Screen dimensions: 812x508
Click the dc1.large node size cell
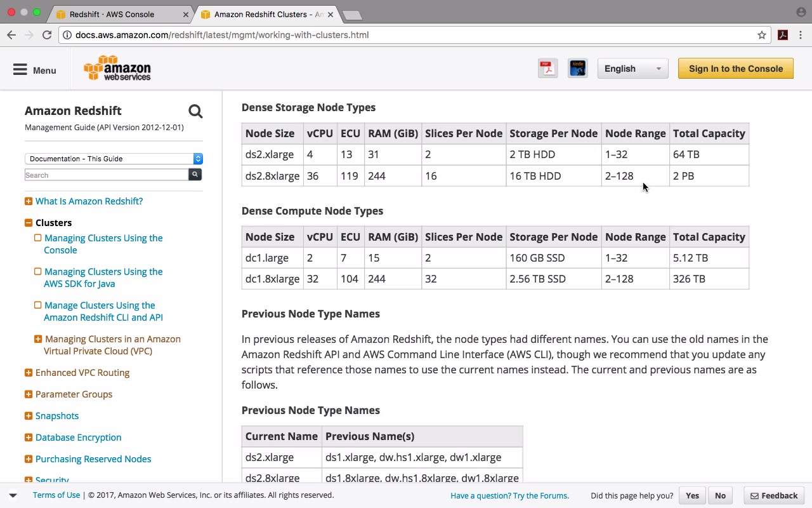pos(272,258)
